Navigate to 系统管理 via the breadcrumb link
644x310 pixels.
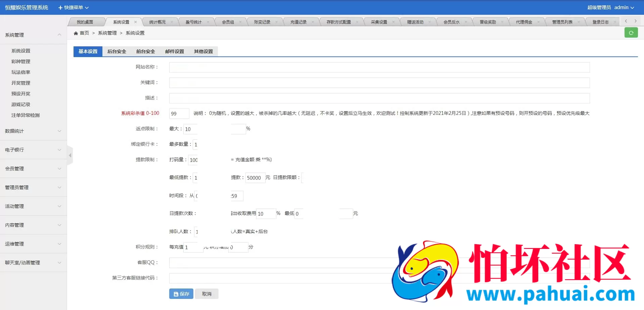pyautogui.click(x=107, y=33)
